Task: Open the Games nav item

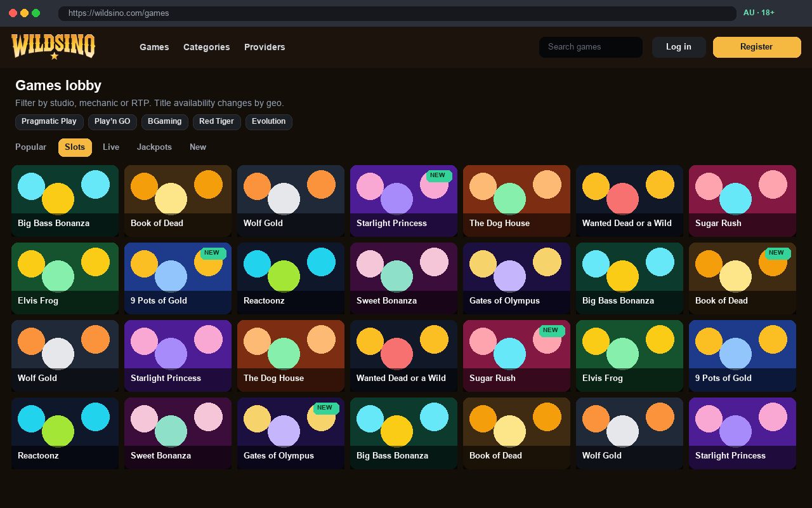Action: point(154,47)
